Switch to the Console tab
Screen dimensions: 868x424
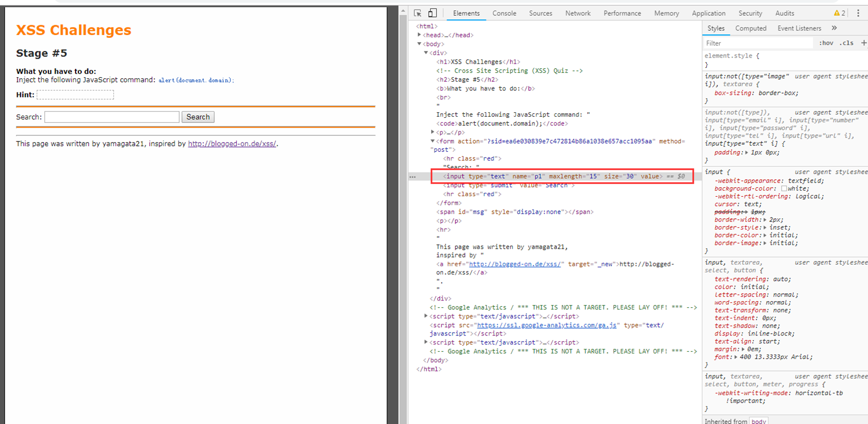click(504, 13)
